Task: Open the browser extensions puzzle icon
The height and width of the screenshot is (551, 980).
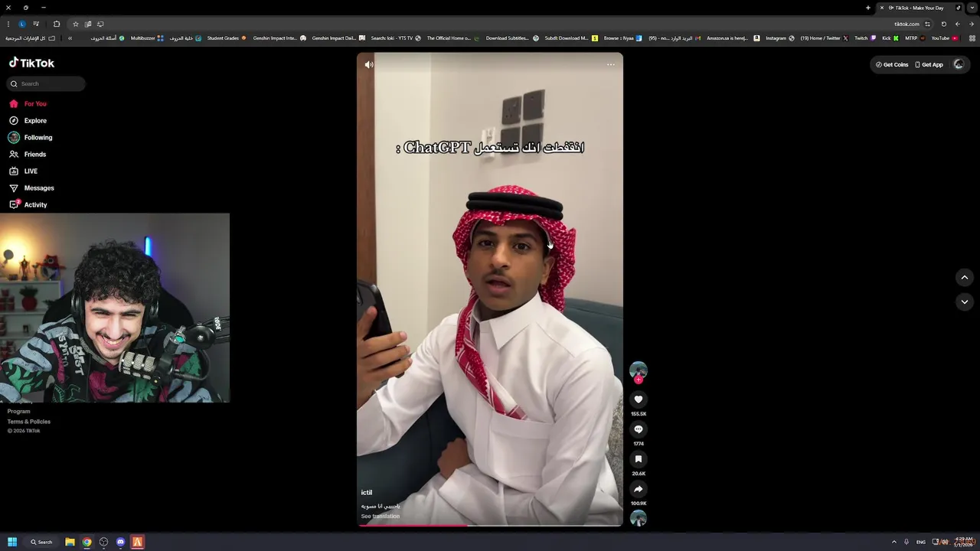Action: coord(56,24)
